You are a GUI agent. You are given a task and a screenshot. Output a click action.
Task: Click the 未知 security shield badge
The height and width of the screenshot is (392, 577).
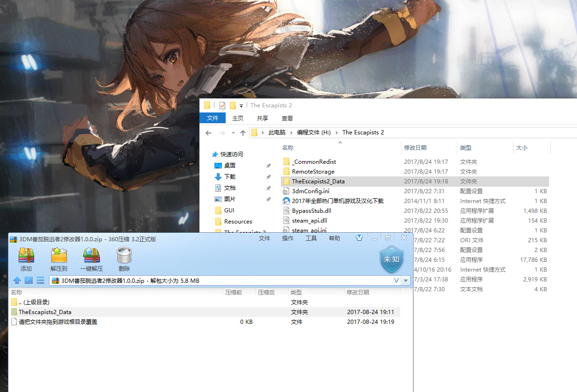pos(391,259)
